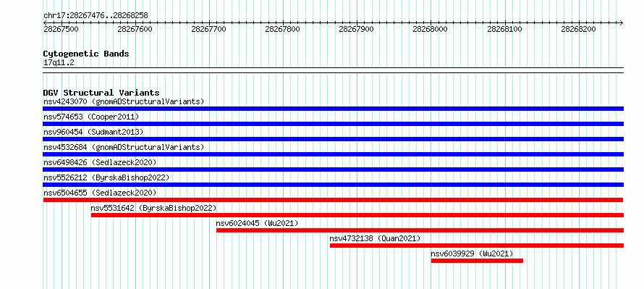Click the blue bar below nsv960454
This screenshot has height=289, width=644.
click(333, 139)
